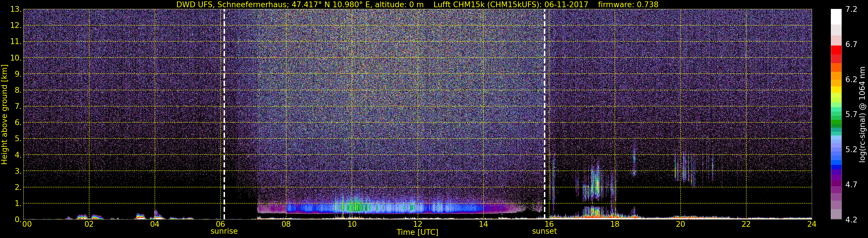
Task: Click the time tick label 18
Action: [614, 224]
